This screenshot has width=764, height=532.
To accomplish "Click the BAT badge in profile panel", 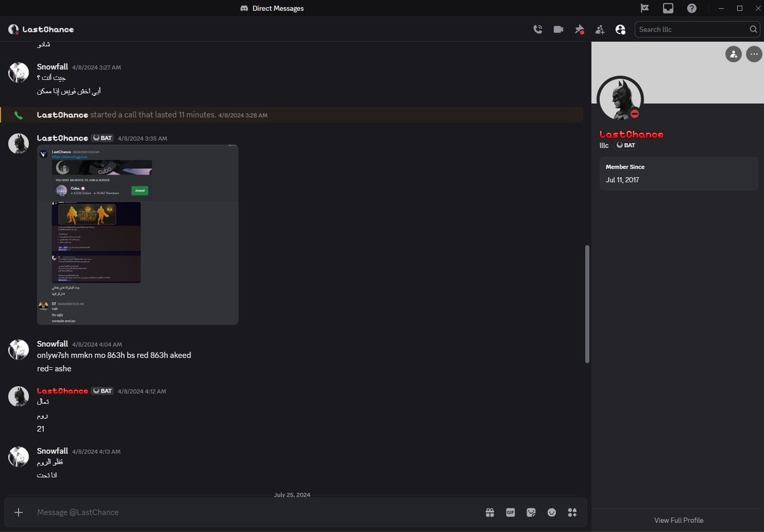I will (x=625, y=145).
